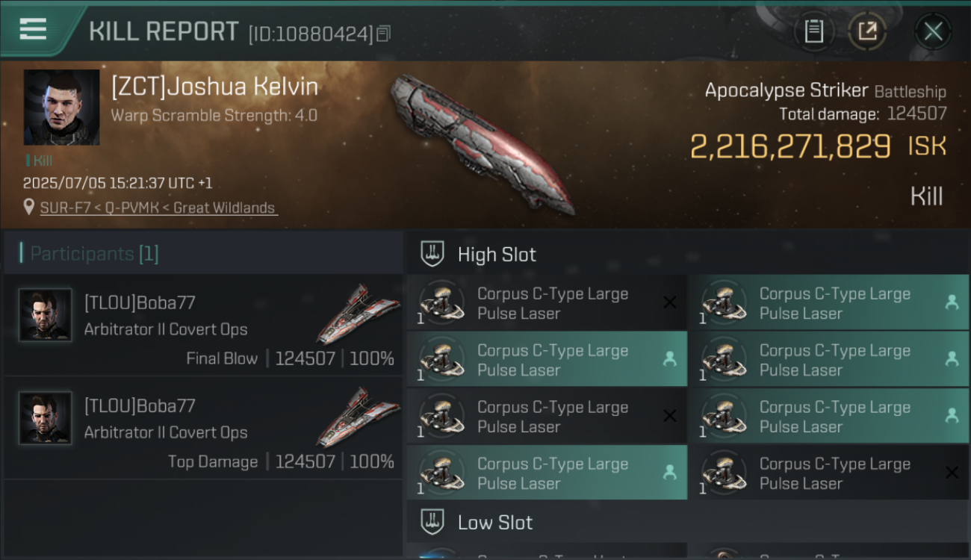Click the share export icon
Image resolution: width=971 pixels, height=560 pixels.
[x=867, y=31]
